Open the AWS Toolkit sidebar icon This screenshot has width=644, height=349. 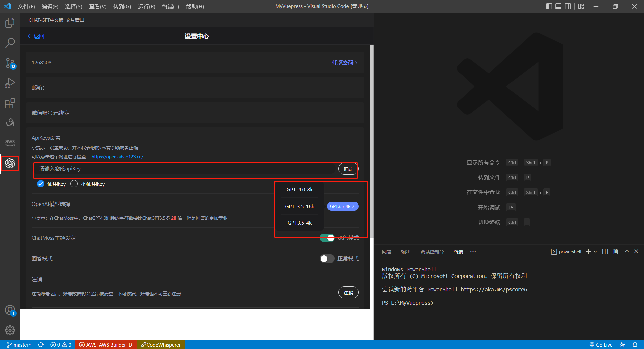click(x=10, y=142)
